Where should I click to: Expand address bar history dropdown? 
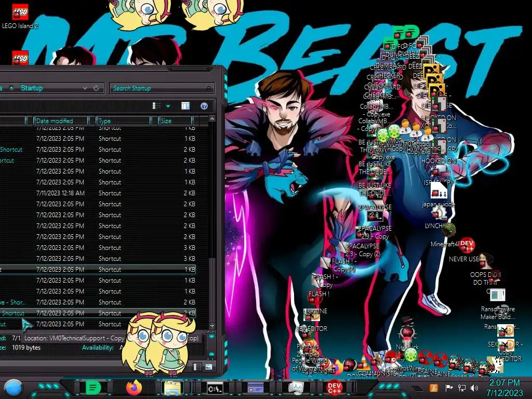click(85, 88)
